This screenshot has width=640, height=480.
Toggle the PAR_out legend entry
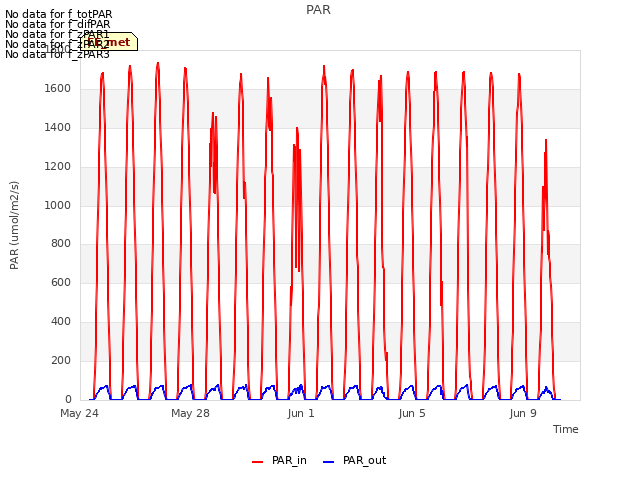[x=354, y=461]
